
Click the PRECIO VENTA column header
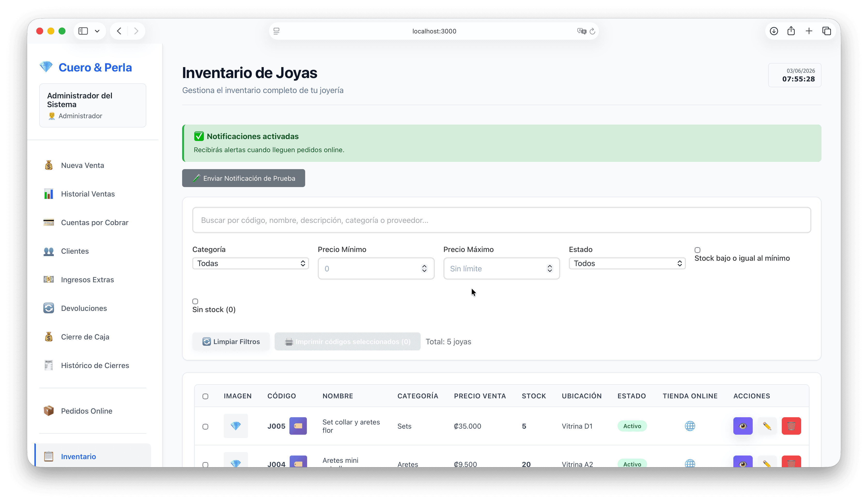[x=480, y=396]
